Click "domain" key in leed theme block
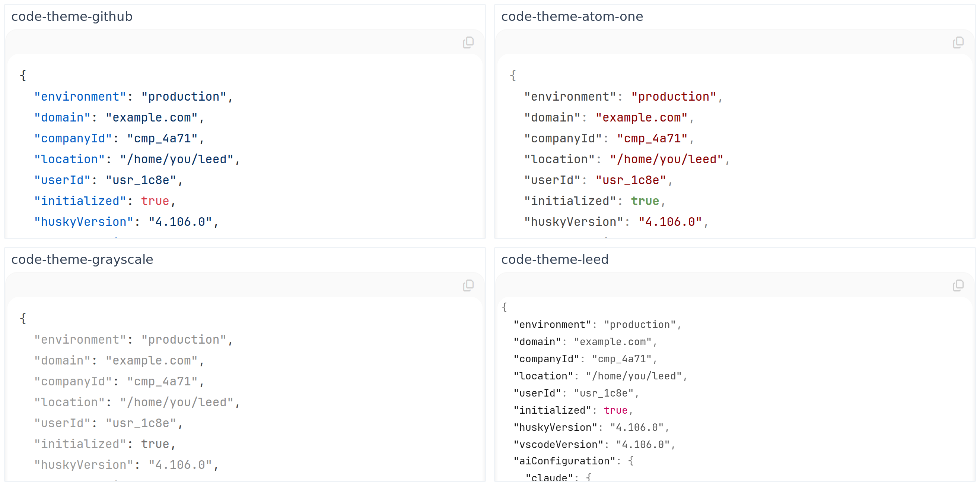The image size is (980, 486). coord(537,342)
